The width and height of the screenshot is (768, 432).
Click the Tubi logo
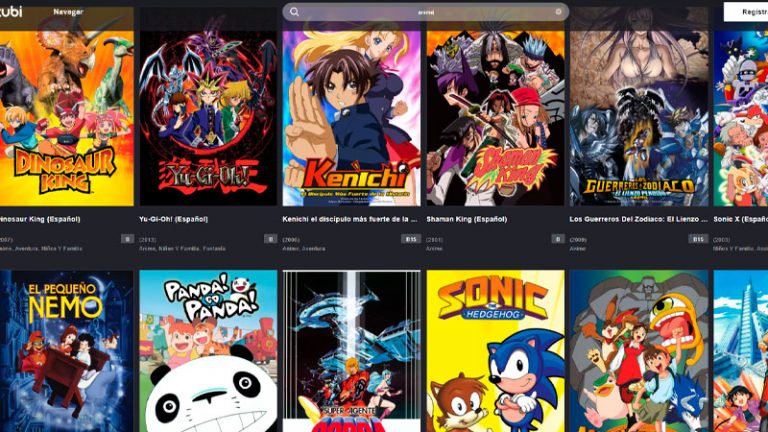[x=11, y=11]
